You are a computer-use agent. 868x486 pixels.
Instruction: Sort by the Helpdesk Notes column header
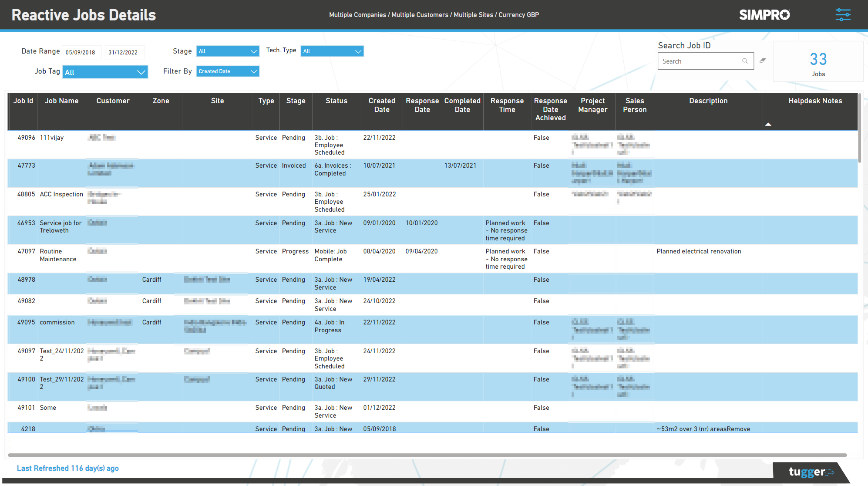[x=815, y=101]
